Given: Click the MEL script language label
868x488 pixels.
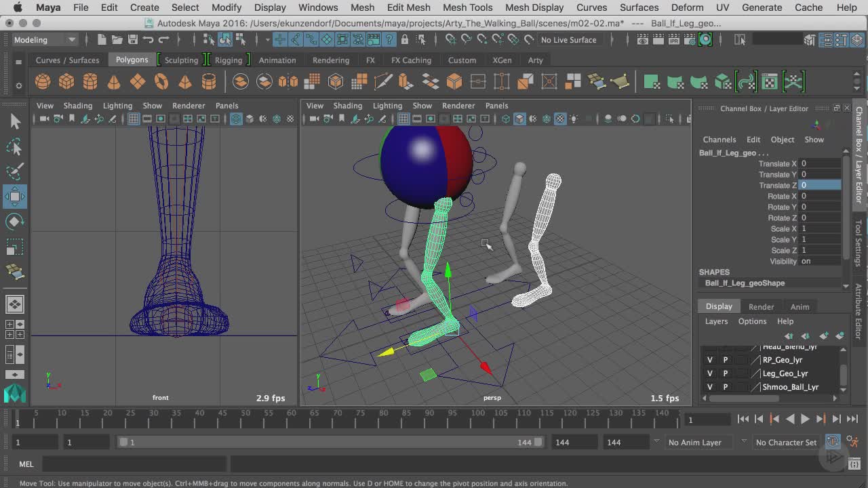Looking at the screenshot, I should tap(26, 464).
